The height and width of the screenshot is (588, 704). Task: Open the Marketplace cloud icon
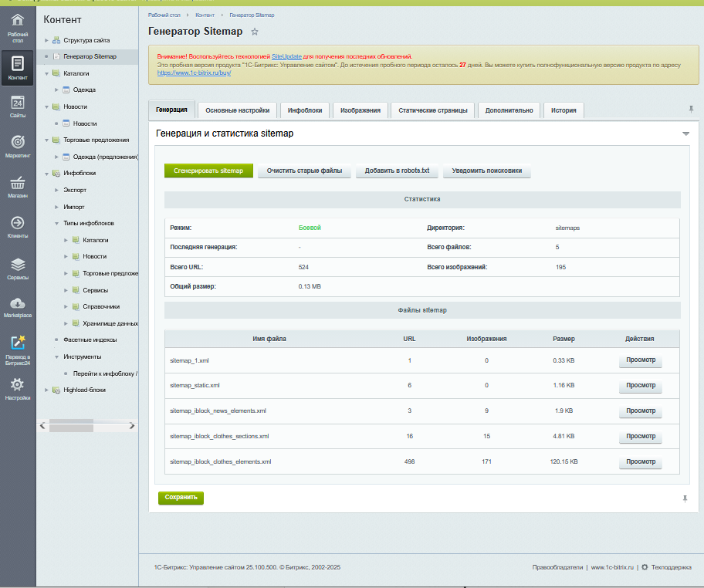coord(17,305)
